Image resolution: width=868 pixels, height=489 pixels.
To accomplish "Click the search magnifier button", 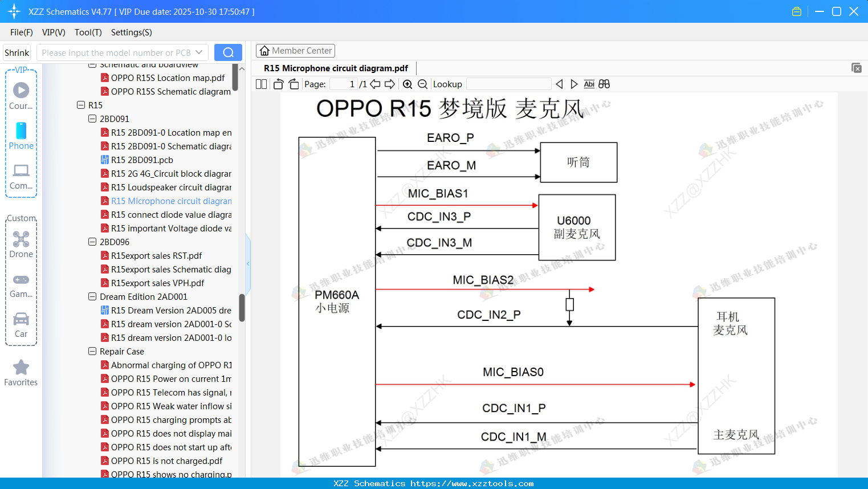I will 228,52.
